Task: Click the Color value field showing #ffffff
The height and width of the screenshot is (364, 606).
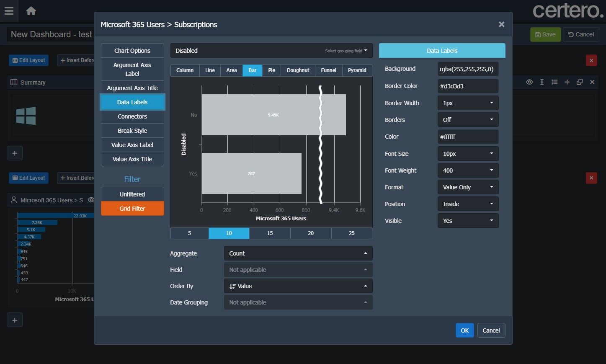Action: coord(468,137)
